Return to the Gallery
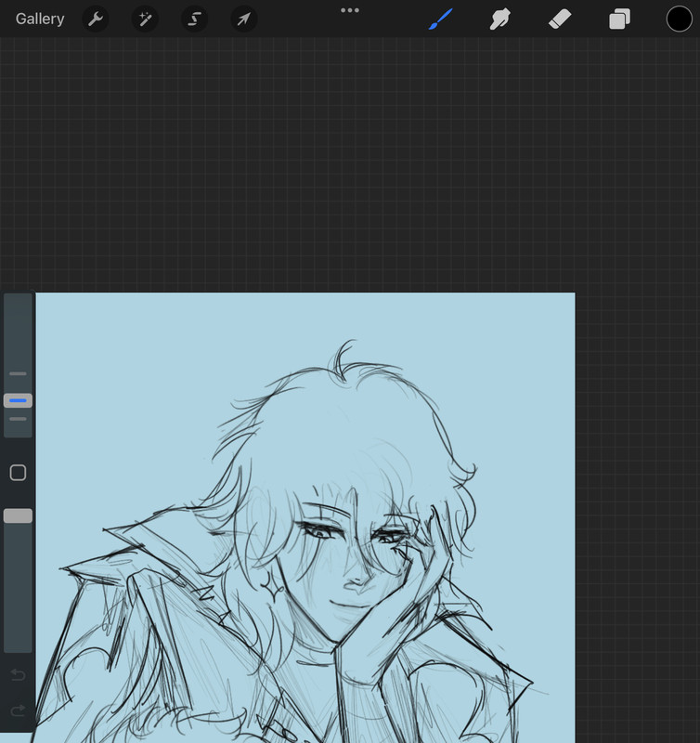The height and width of the screenshot is (743, 700). [x=40, y=19]
